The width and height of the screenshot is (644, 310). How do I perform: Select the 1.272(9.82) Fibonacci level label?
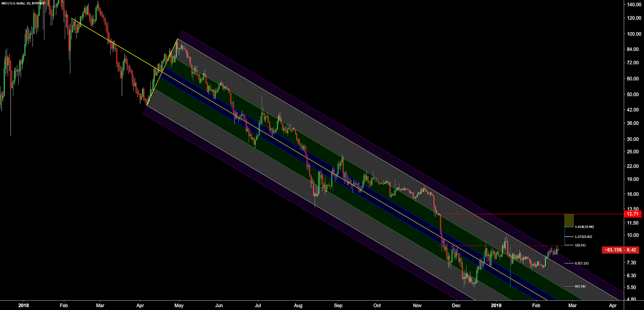tap(583, 237)
